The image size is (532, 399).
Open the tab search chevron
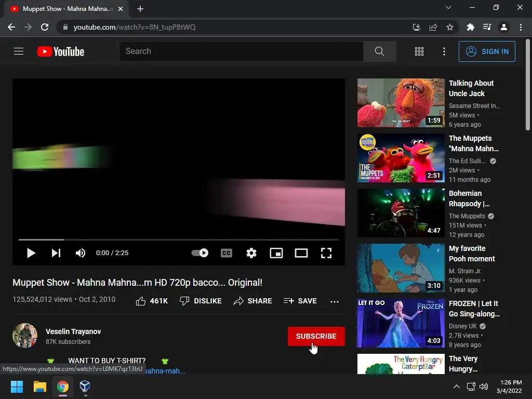point(448,7)
